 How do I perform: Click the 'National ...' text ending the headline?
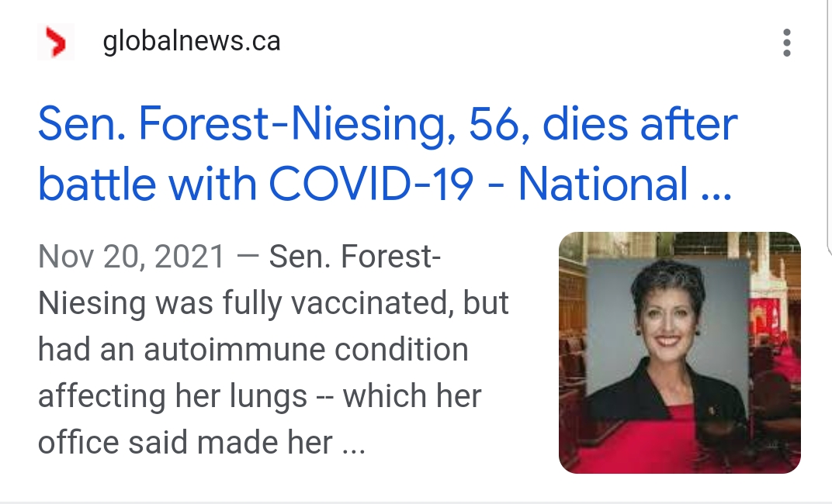pyautogui.click(x=625, y=184)
